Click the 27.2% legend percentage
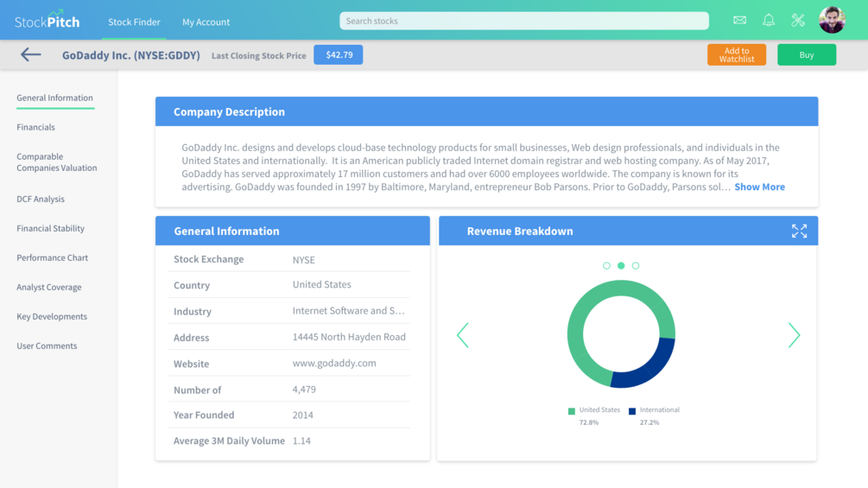 pos(649,422)
